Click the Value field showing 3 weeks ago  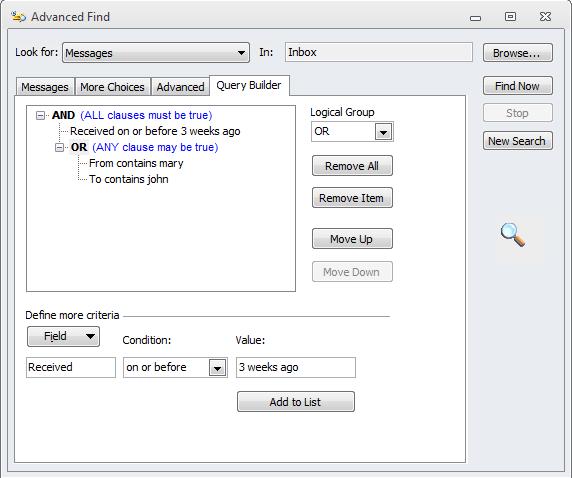(x=295, y=367)
